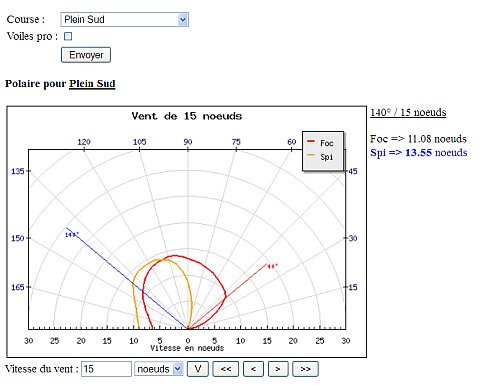Click the wind speed input field
Image resolution: width=500 pixels, height=385 pixels.
(106, 369)
